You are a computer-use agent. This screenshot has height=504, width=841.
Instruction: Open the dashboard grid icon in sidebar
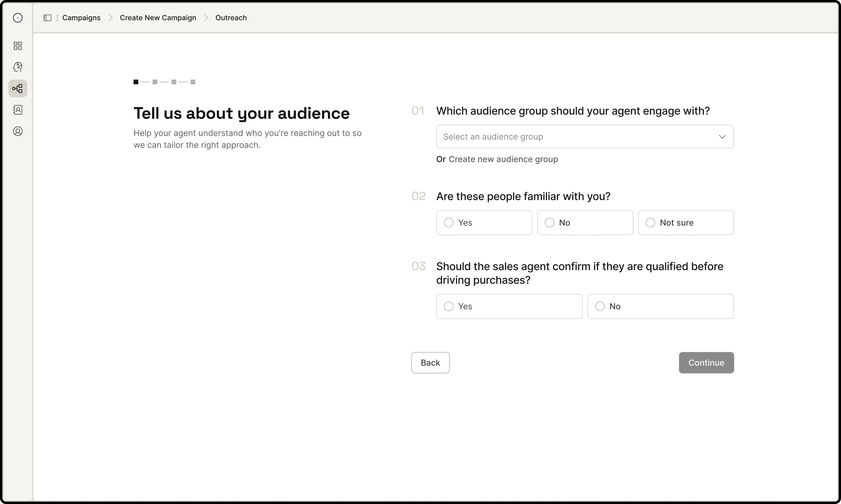pos(18,46)
